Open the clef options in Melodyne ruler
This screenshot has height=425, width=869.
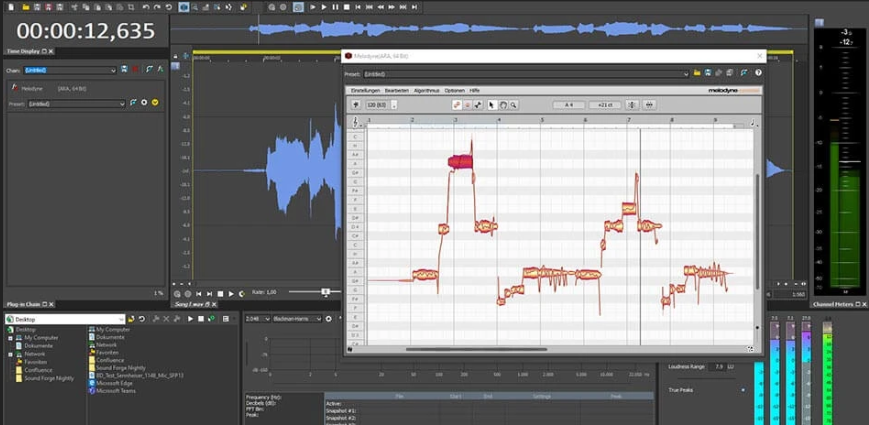pos(356,122)
